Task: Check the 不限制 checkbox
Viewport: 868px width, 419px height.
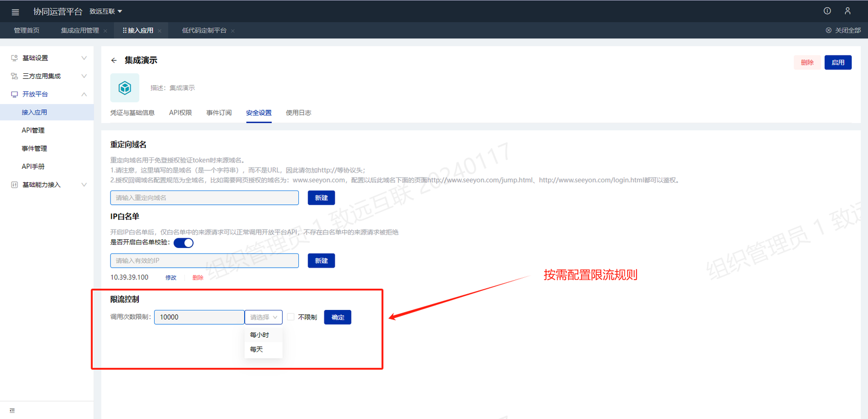Action: [291, 317]
